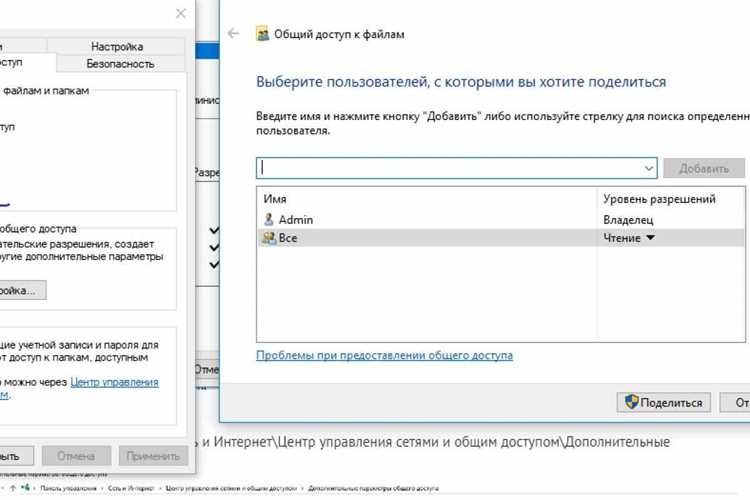This screenshot has height=500, width=750.
Task: Go back with the arrow beside the sharing title
Action: 233,33
